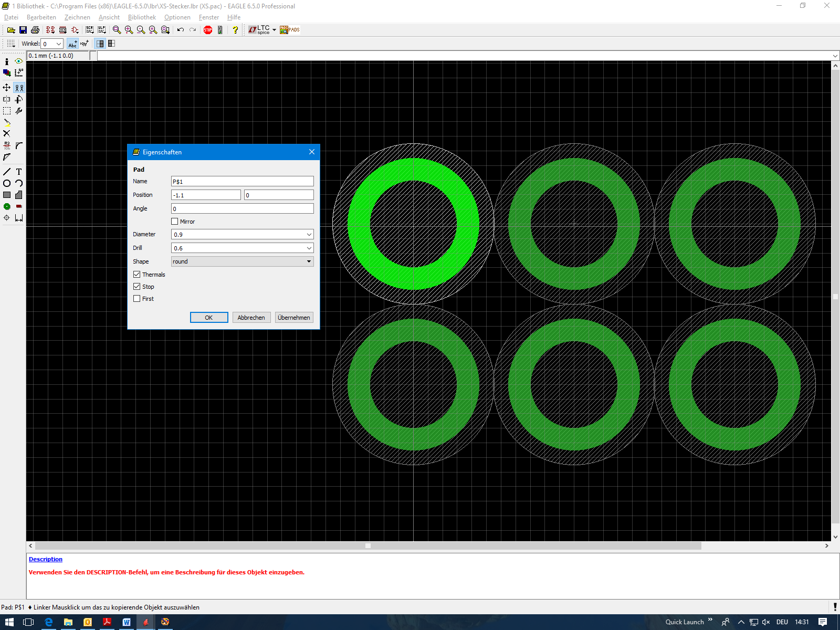This screenshot has width=840, height=630.
Task: Click the Zoom to fit icon
Action: coord(117,30)
